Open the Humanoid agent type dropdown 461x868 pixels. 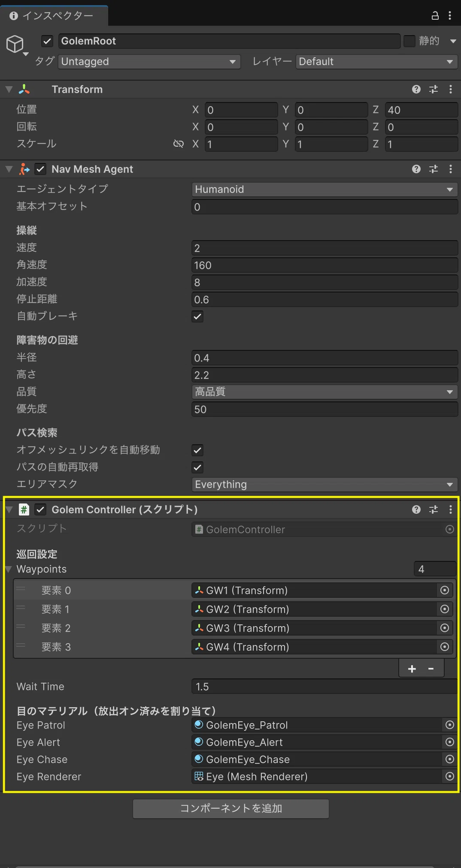tap(325, 189)
